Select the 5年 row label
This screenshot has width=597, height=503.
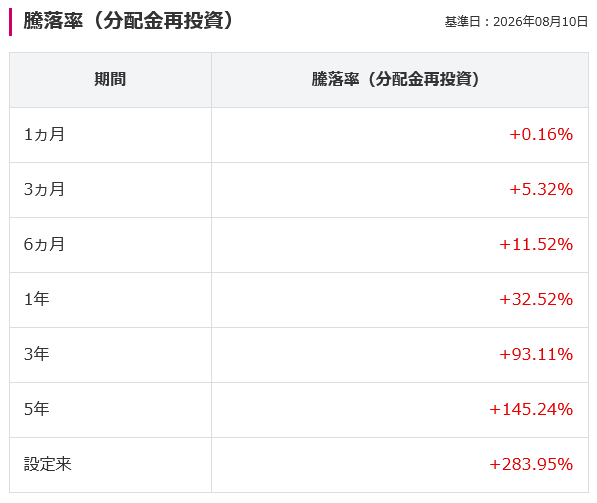37,409
